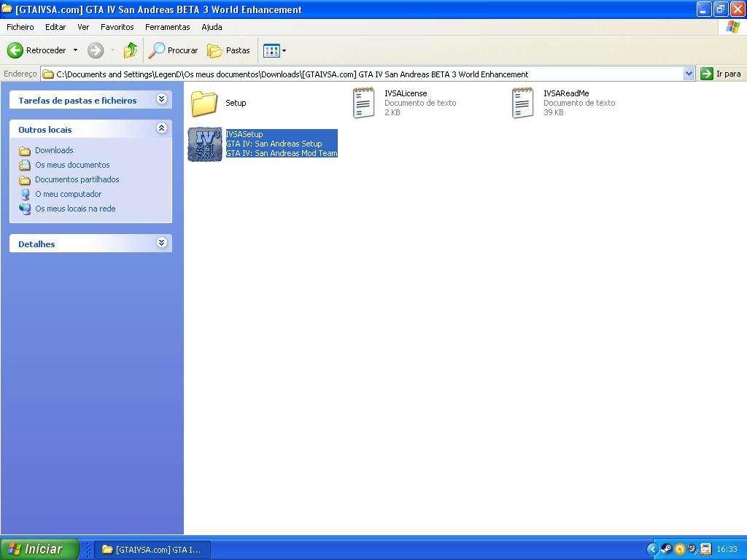747x560 pixels.
Task: Click the greyed forward arrow button
Action: (96, 50)
